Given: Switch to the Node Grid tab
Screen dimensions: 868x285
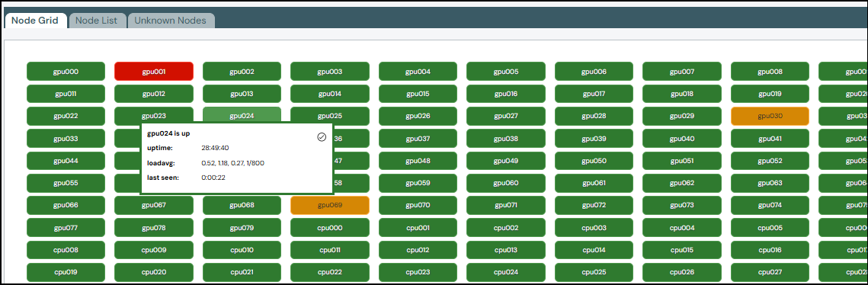Looking at the screenshot, I should click(x=35, y=21).
